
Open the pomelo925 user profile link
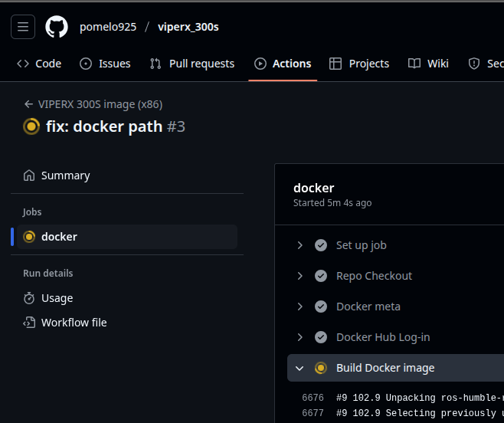coord(108,27)
